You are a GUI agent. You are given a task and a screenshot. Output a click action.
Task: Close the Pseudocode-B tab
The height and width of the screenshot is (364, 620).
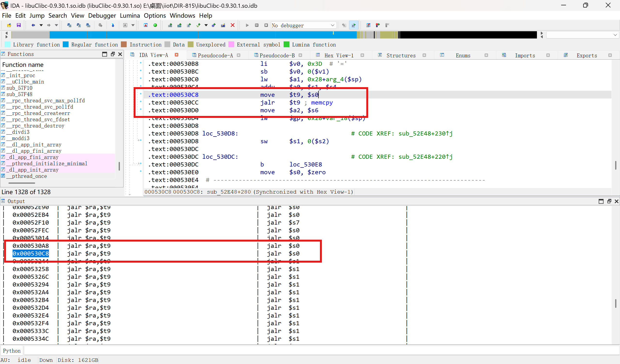300,55
